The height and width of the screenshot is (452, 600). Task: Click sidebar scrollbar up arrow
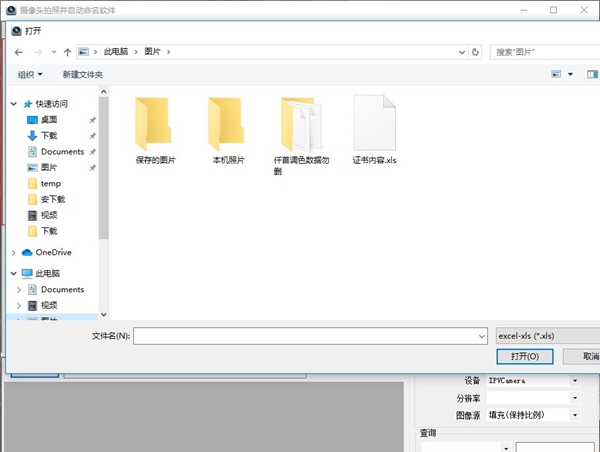pyautogui.click(x=104, y=91)
